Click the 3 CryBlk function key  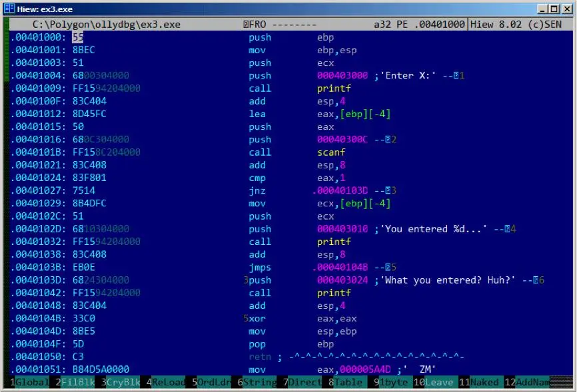point(121,383)
